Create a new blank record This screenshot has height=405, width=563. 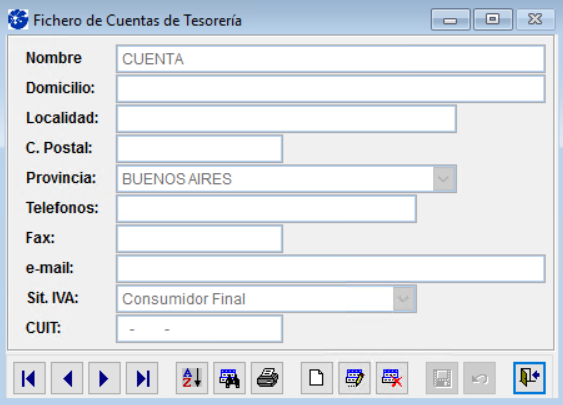(x=317, y=378)
